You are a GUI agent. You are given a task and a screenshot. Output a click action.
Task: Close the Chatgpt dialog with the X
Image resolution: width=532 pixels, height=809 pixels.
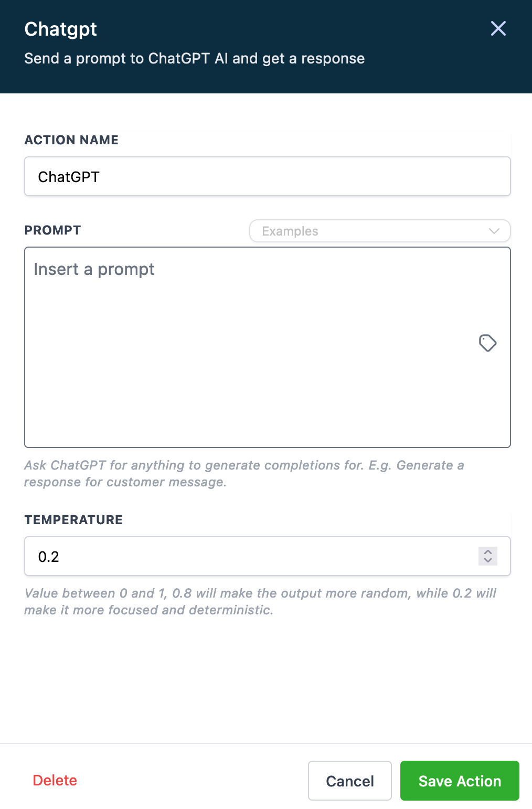498,28
